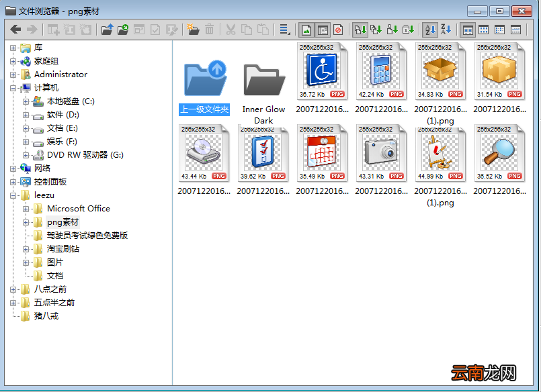Select the 上一级文件夹 up-folder item
The image size is (541, 392).
pyautogui.click(x=204, y=87)
